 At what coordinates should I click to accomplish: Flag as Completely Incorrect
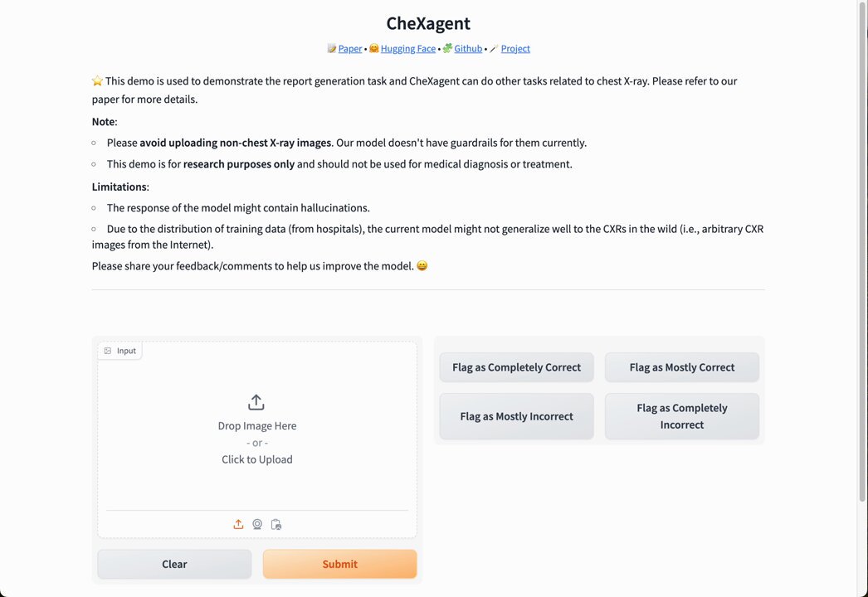pyautogui.click(x=682, y=416)
